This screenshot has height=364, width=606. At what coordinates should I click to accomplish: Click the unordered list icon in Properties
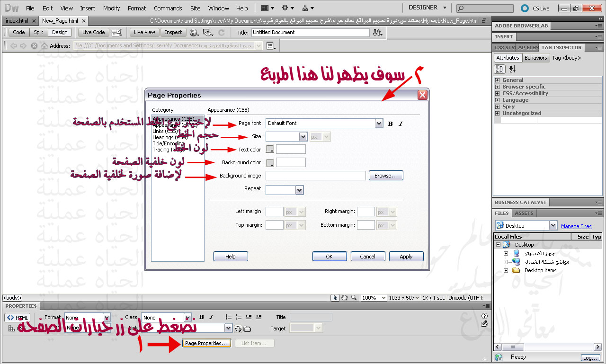click(229, 317)
